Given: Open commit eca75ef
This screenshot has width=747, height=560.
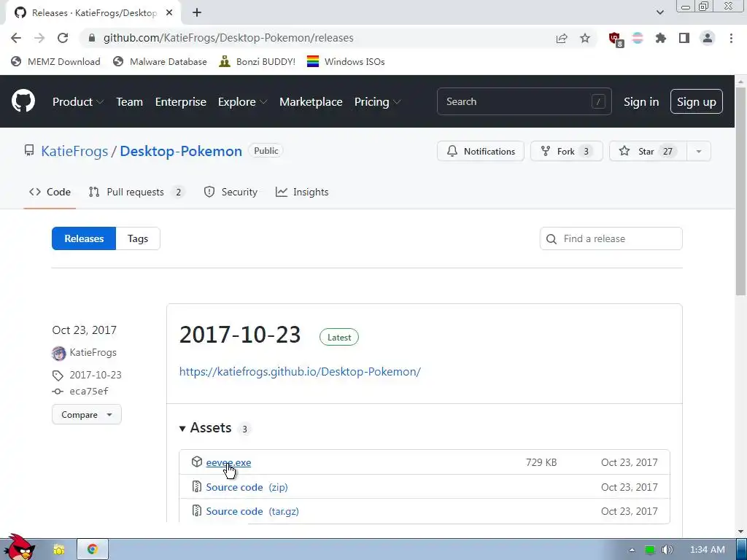Looking at the screenshot, I should 88,391.
